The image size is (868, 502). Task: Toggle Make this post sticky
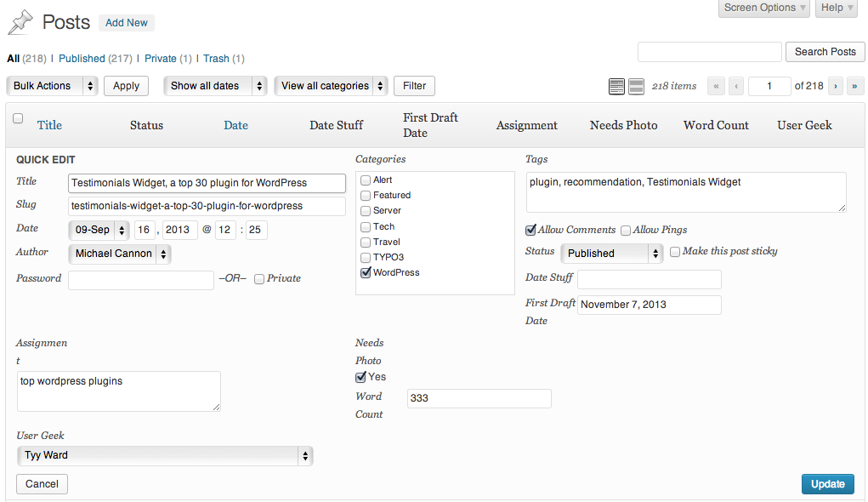pos(675,252)
